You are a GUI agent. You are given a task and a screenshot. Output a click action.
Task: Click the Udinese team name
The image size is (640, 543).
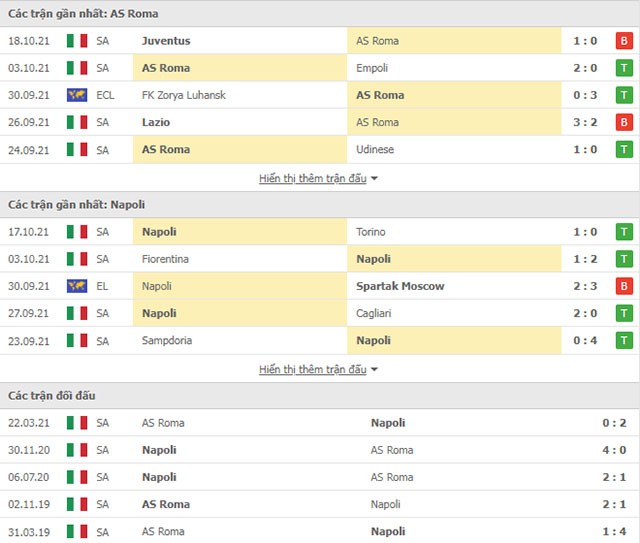[375, 149]
